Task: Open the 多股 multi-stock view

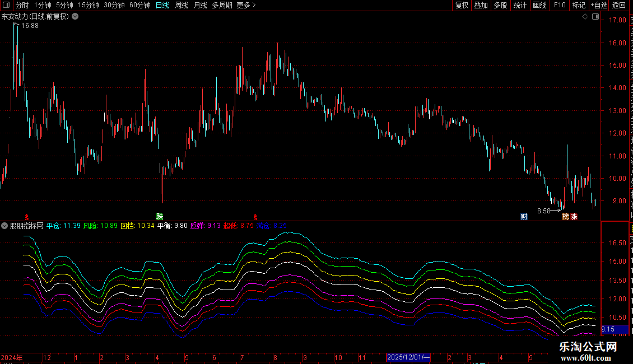Action: 500,5
